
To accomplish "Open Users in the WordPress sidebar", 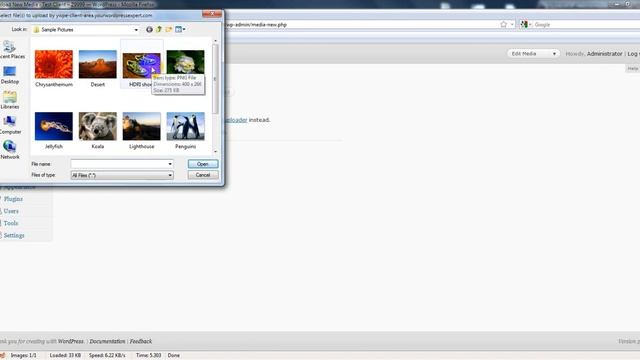I will point(11,211).
